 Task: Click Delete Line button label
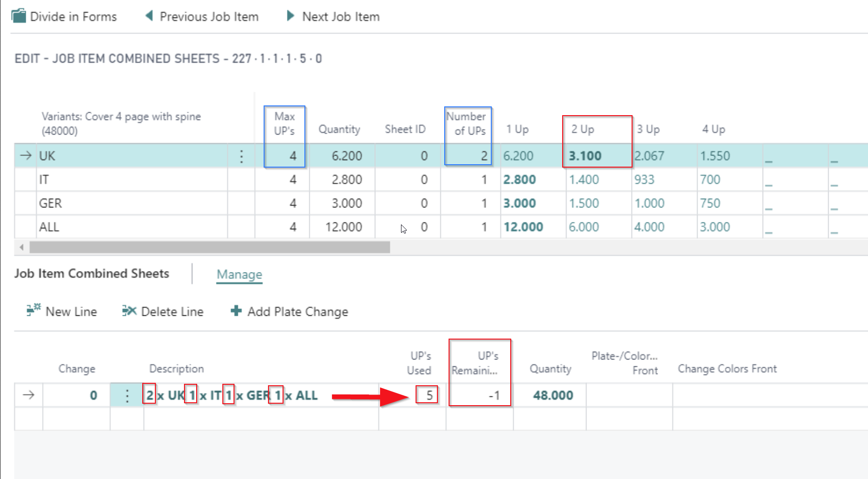[172, 311]
